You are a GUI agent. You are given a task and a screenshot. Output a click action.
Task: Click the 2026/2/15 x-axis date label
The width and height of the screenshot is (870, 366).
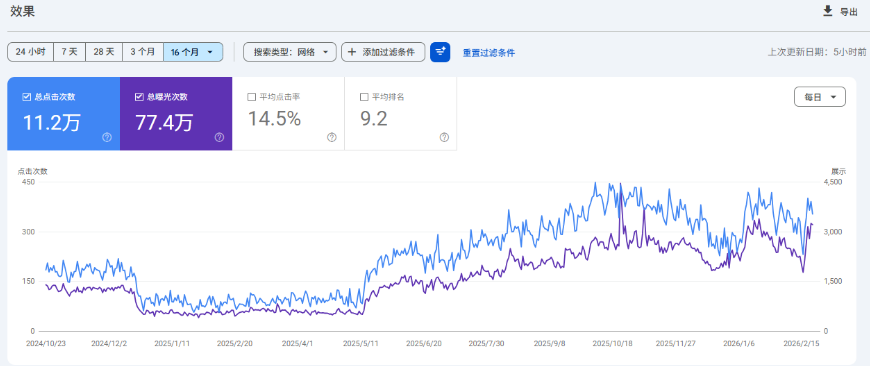[802, 343]
